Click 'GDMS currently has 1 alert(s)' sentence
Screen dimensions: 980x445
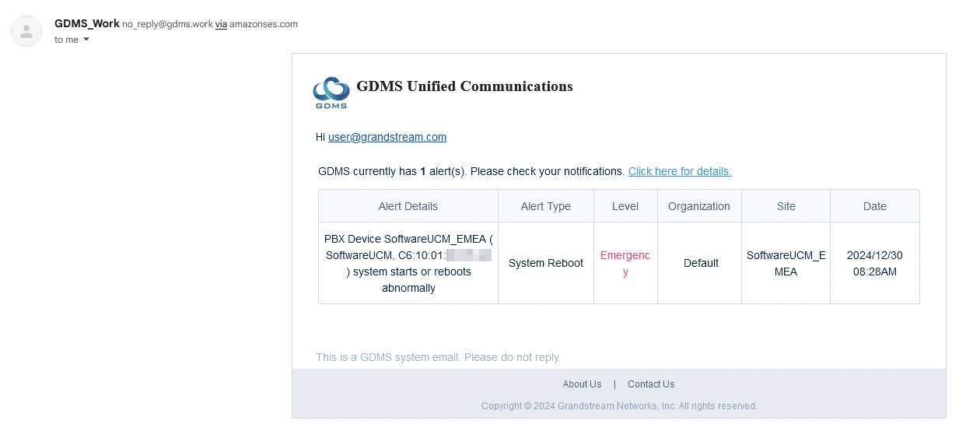(x=471, y=171)
